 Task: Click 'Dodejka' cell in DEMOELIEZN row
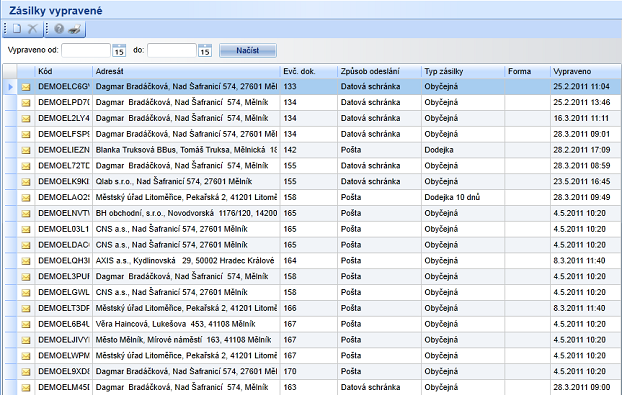463,150
